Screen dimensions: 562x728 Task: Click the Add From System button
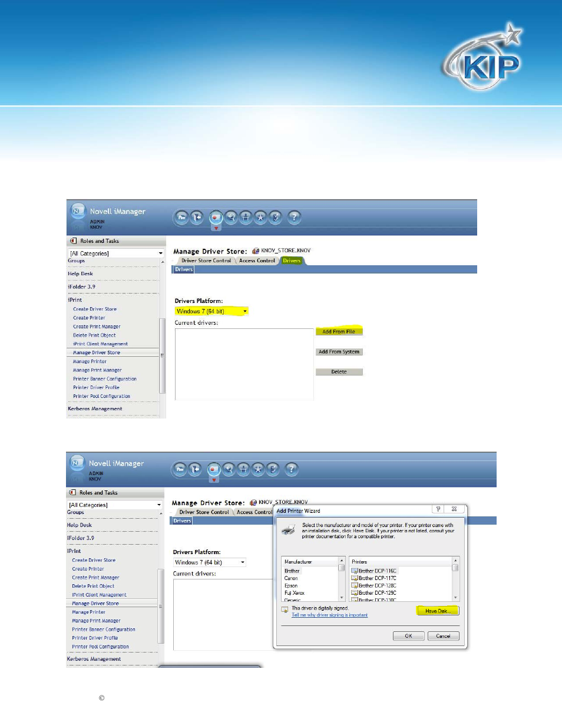tap(339, 352)
